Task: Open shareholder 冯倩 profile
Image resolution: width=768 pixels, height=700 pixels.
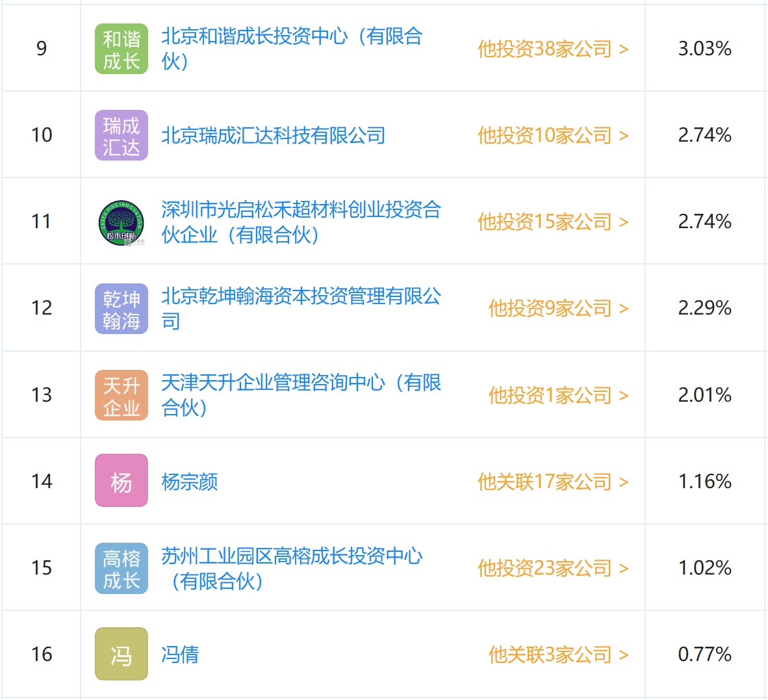Action: pyautogui.click(x=180, y=655)
